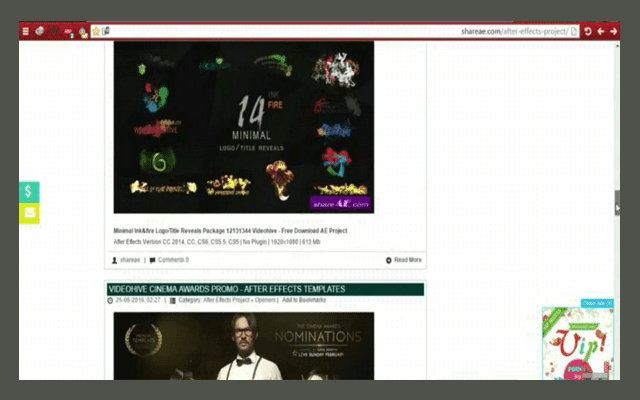Viewport: 640px width, 400px height.
Task: Click the Read More arrow icon
Action: coord(389,260)
